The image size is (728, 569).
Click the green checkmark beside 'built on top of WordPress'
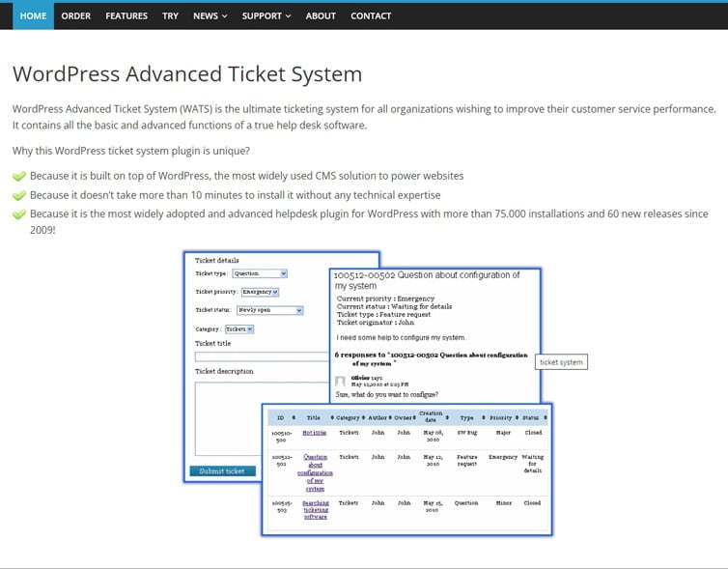pyautogui.click(x=19, y=176)
